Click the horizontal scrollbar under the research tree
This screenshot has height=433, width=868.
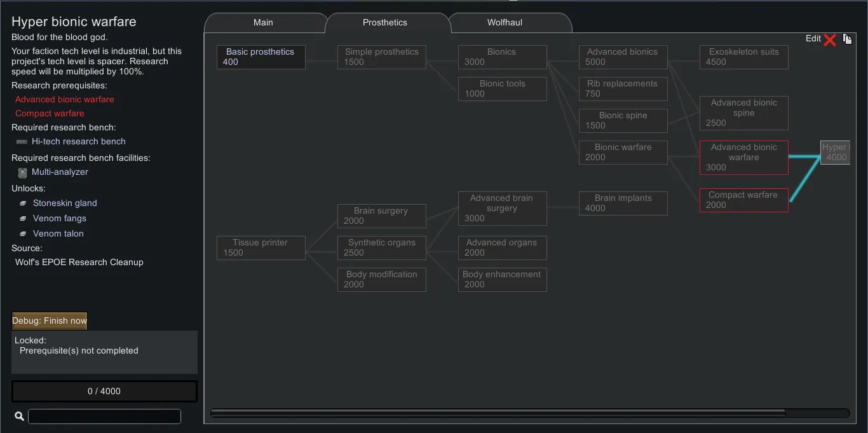click(498, 413)
